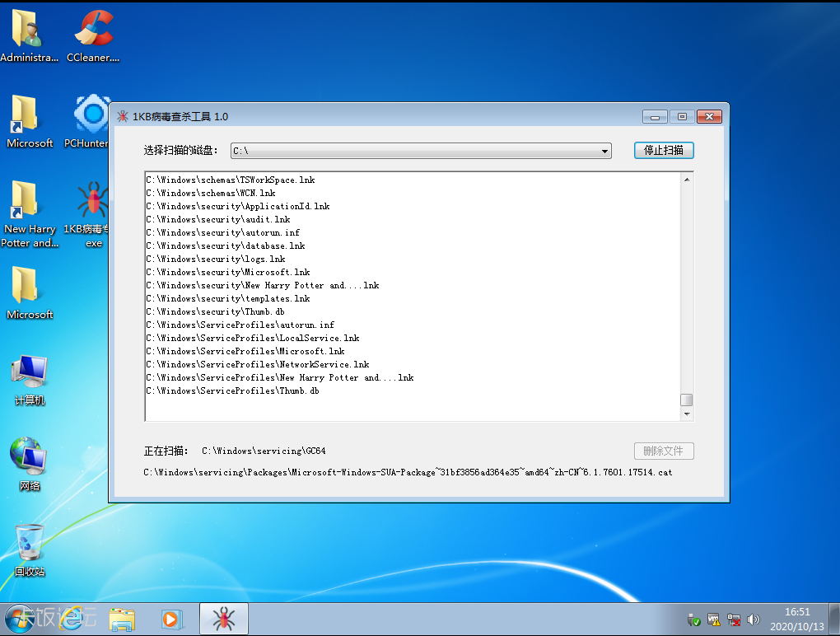Open the 计算机 desktop icon

pyautogui.click(x=29, y=379)
